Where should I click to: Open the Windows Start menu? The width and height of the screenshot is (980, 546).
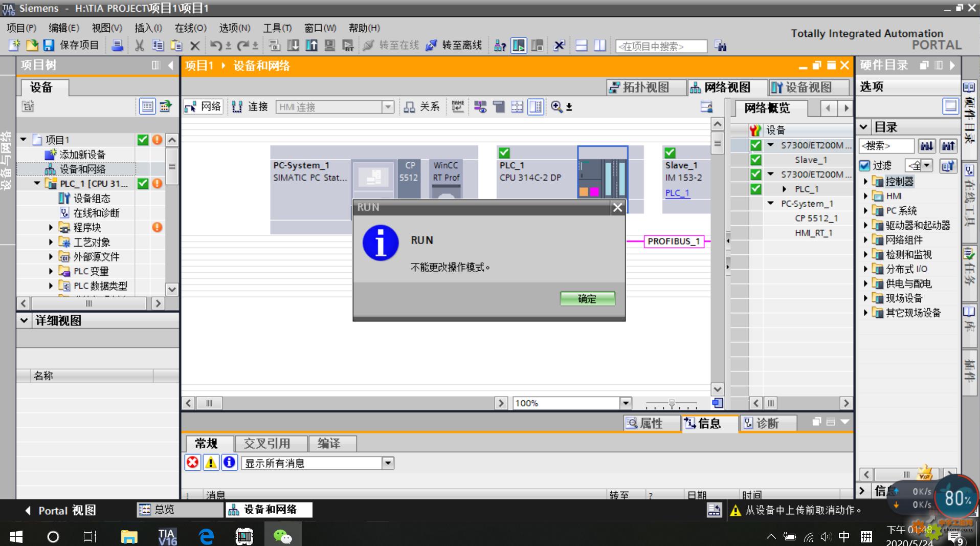16,536
